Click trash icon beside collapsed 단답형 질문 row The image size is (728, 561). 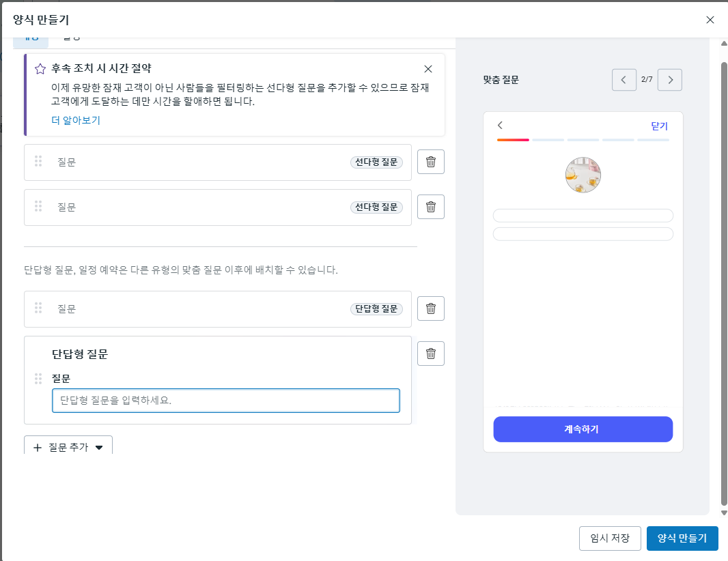[430, 308]
